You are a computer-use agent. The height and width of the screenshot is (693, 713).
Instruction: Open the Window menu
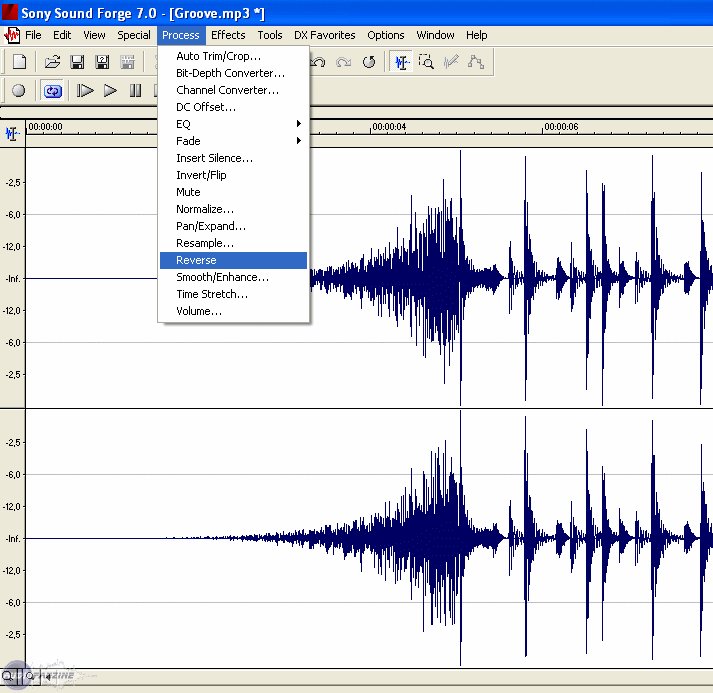pos(435,35)
